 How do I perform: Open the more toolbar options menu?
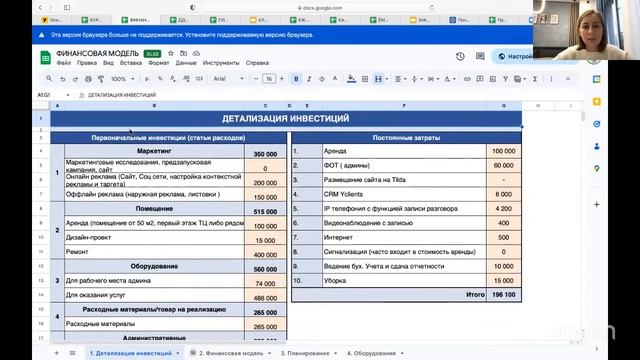tap(551, 79)
